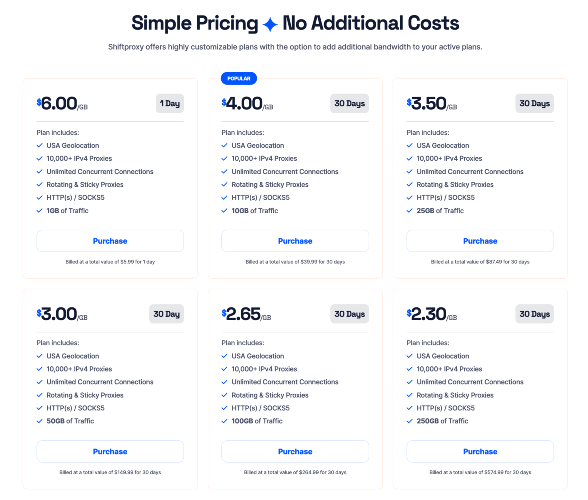This screenshot has height=500, width=588.
Task: Click checkmark next to 250GB of Traffic
Action: tap(410, 421)
